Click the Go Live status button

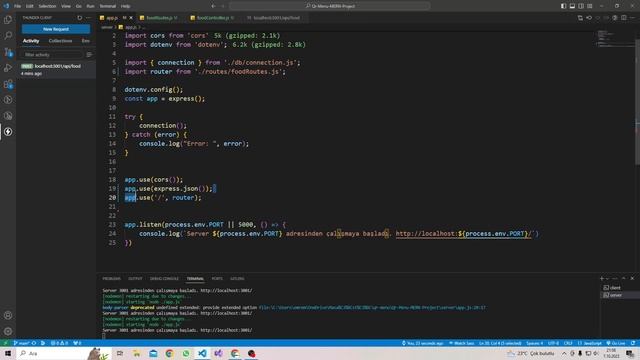pos(616,343)
